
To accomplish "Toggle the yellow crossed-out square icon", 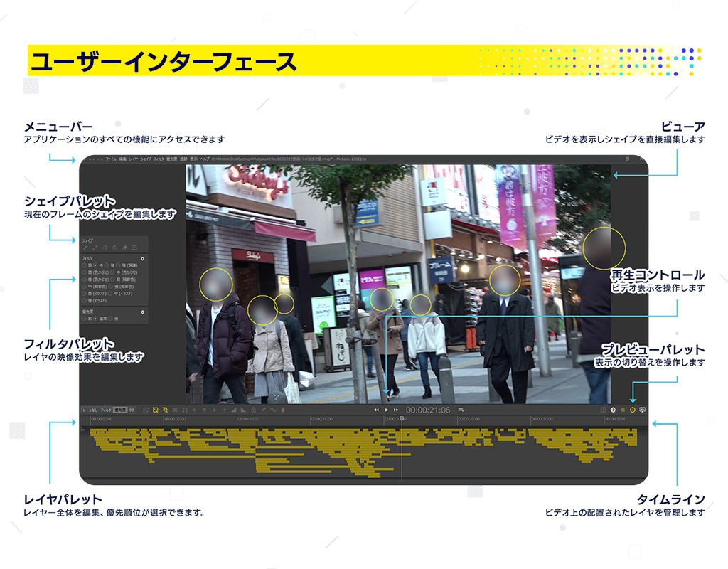I will [x=156, y=410].
